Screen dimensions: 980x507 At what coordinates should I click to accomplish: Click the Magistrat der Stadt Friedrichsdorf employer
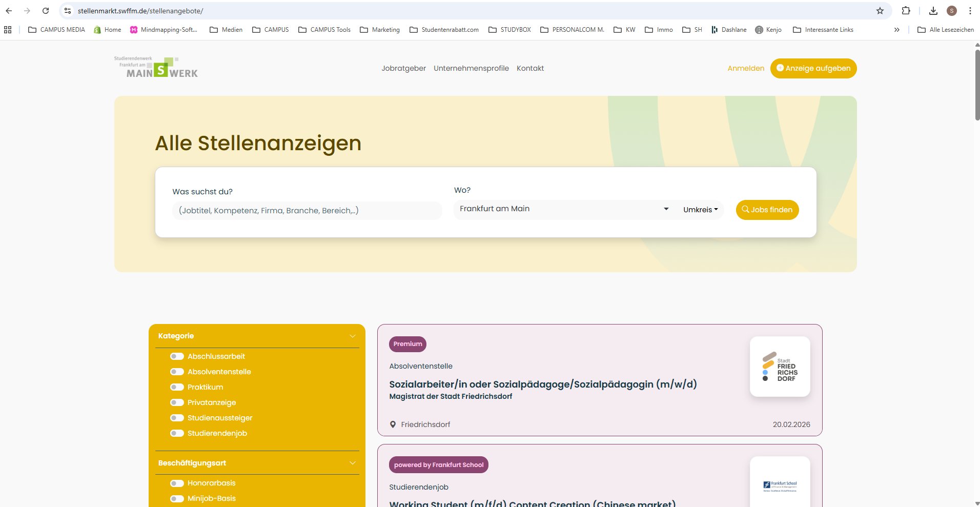click(451, 396)
